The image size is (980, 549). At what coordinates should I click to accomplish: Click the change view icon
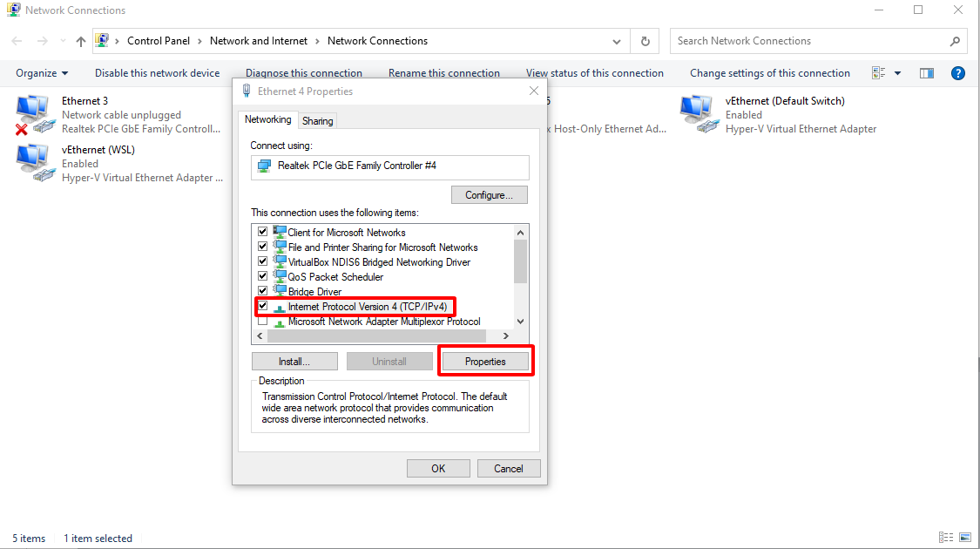click(878, 73)
